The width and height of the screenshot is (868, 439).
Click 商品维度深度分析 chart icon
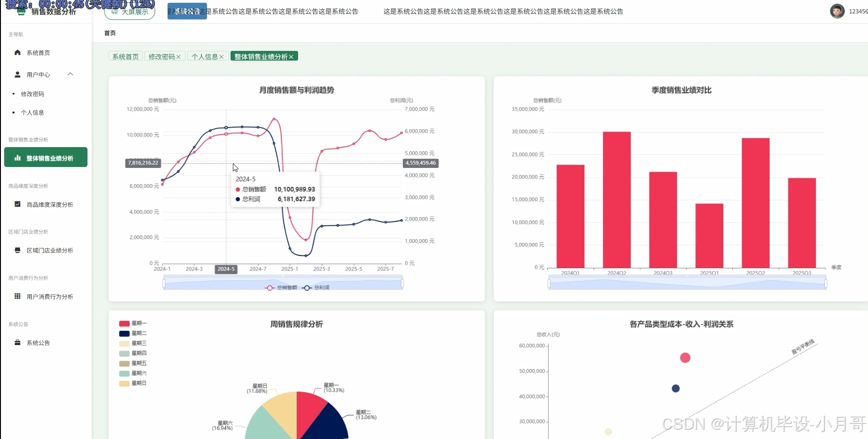18,204
